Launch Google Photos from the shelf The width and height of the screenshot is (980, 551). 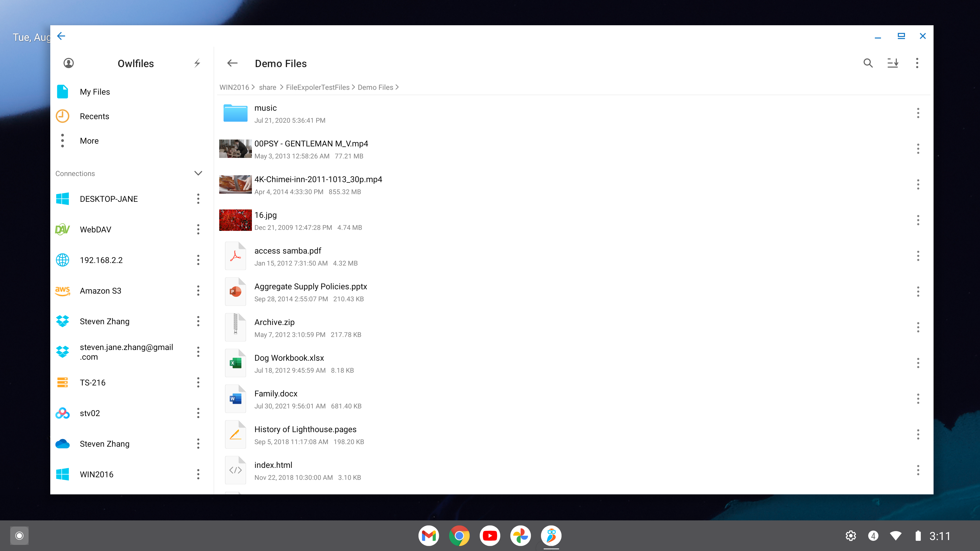click(520, 535)
